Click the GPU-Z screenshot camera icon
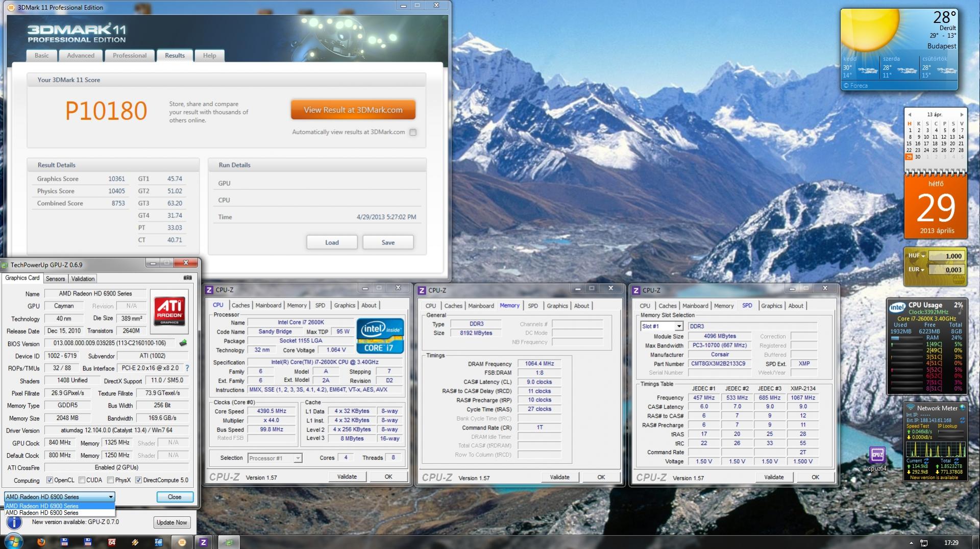 tap(188, 278)
